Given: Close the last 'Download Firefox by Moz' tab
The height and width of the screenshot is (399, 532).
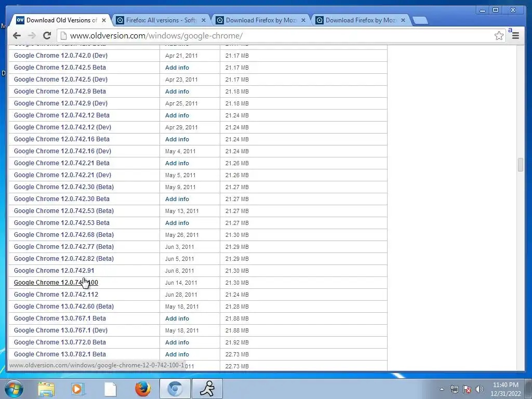Looking at the screenshot, I should [403, 20].
